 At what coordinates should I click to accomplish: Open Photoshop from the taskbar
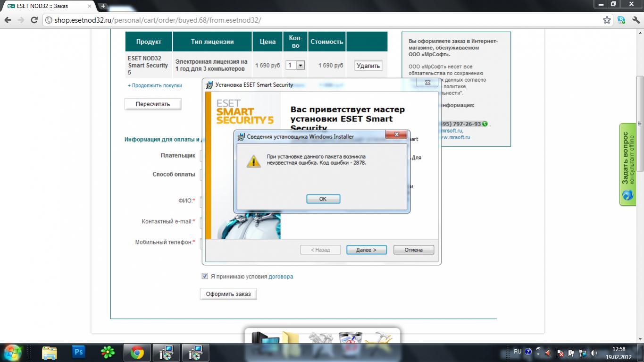(x=79, y=352)
